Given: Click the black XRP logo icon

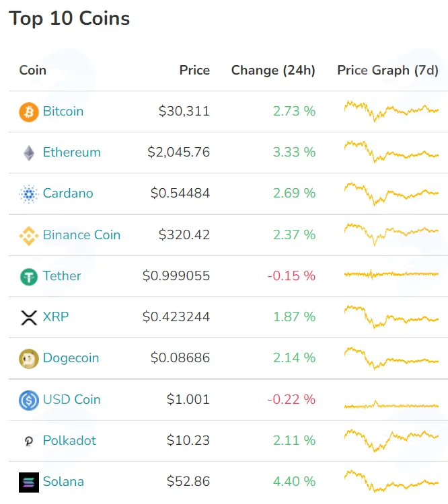Looking at the screenshot, I should click(x=29, y=318).
